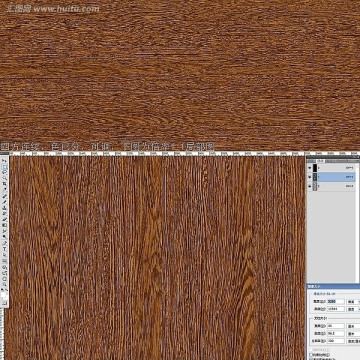Select the Move tool in the toolbar
This screenshot has height=360, width=360.
[5, 161]
